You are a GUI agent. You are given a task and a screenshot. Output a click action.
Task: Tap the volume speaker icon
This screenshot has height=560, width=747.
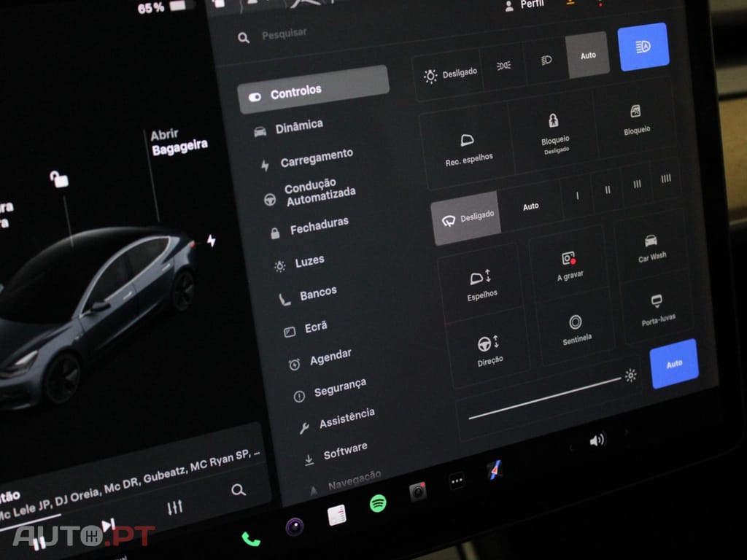point(597,440)
